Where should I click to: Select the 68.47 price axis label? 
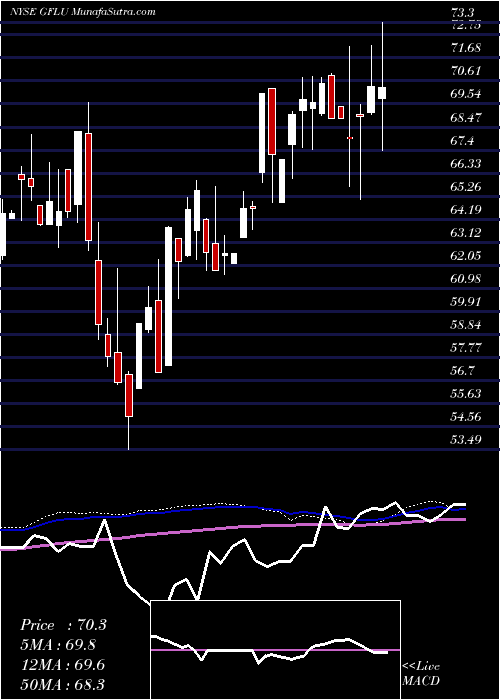[x=466, y=117]
